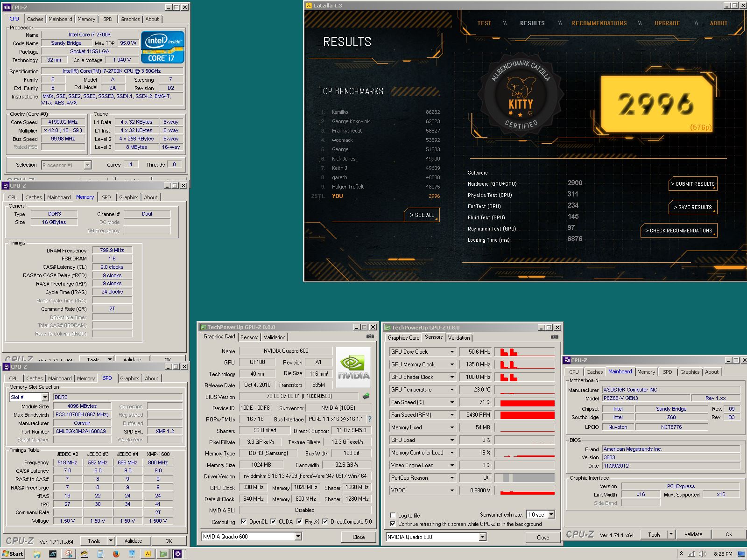Click the BIOS save chip icon in GPU-Z

(366, 396)
